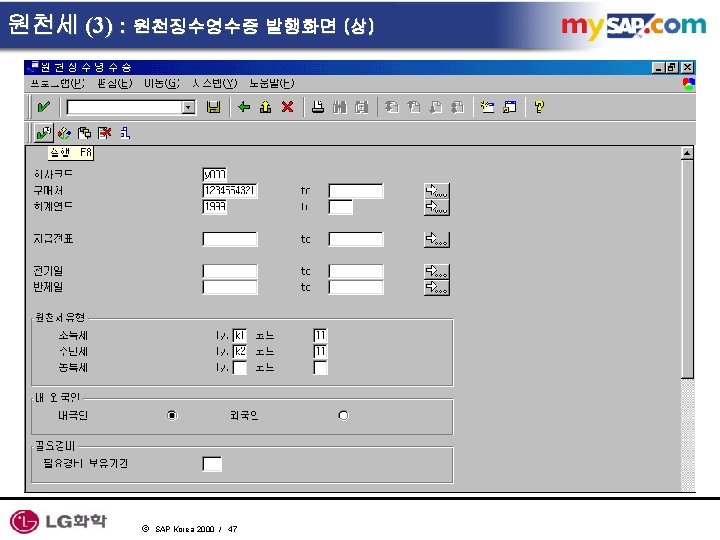Click the vertical scrollbar thumb
The width and height of the screenshot is (720, 540).
coord(687,269)
